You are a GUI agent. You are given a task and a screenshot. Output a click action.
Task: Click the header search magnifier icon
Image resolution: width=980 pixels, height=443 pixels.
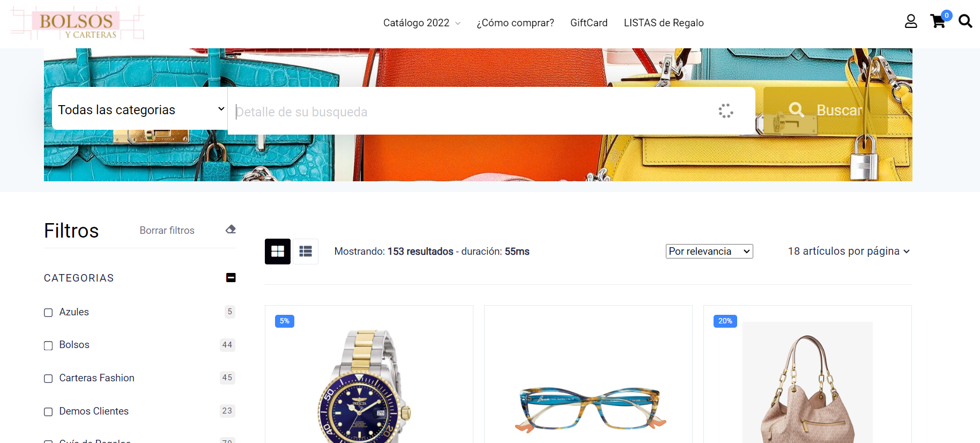click(966, 21)
